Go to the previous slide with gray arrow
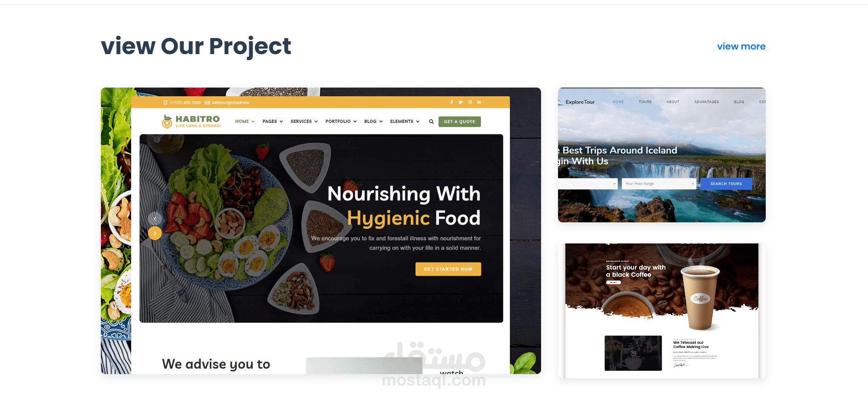The height and width of the screenshot is (397, 868). 155,219
